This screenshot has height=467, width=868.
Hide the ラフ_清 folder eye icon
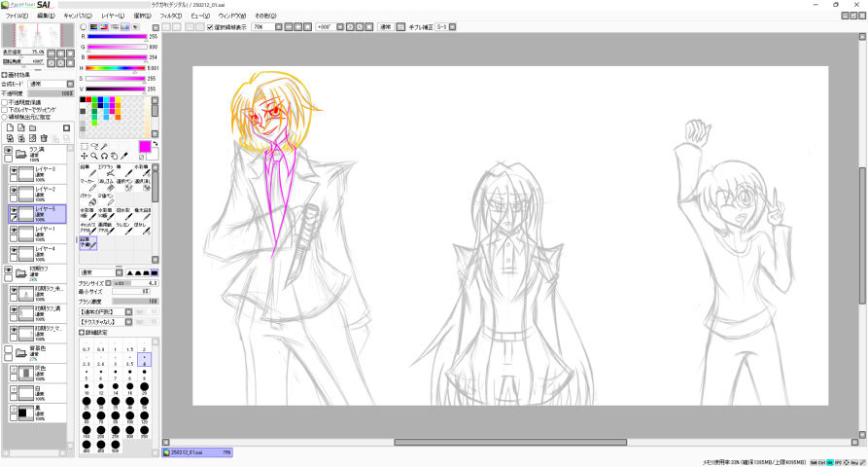click(9, 151)
